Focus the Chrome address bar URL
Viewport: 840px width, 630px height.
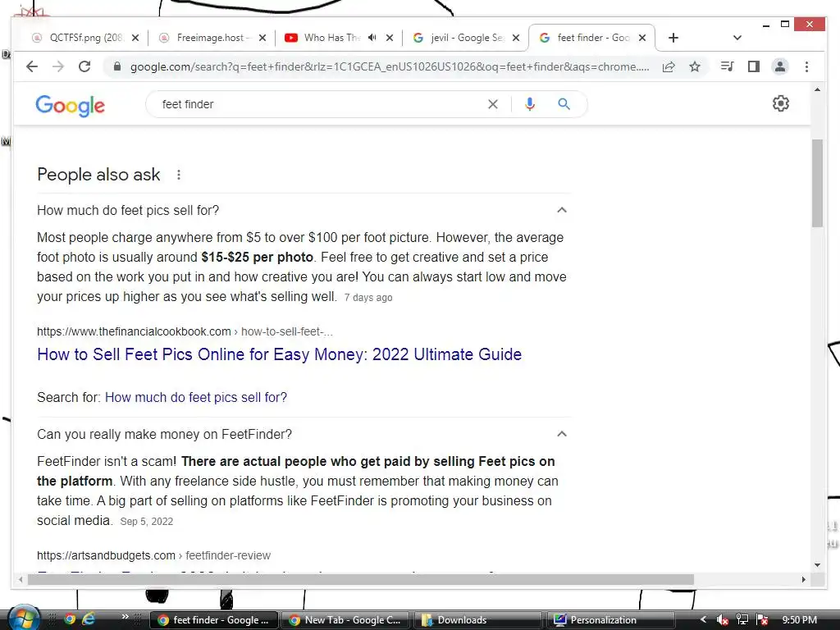click(390, 67)
